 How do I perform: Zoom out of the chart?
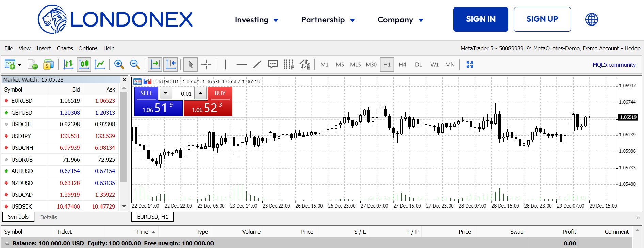[135, 64]
